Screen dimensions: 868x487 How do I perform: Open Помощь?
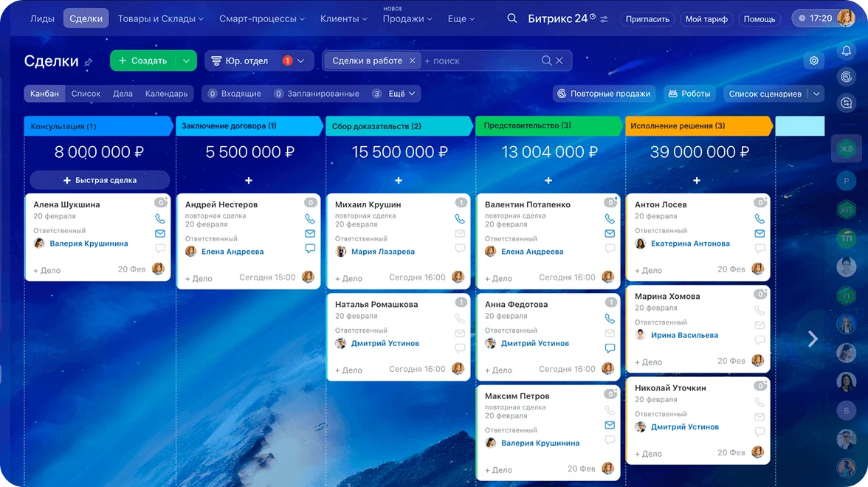click(x=759, y=19)
